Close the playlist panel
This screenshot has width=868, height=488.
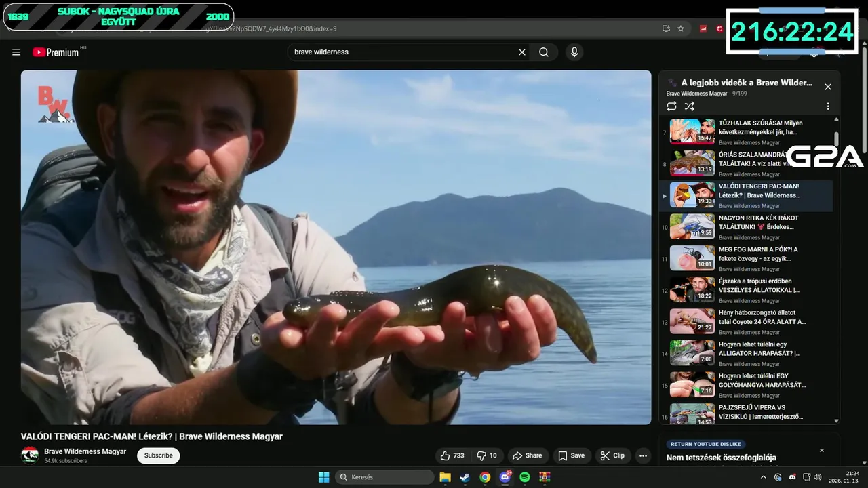tap(828, 87)
